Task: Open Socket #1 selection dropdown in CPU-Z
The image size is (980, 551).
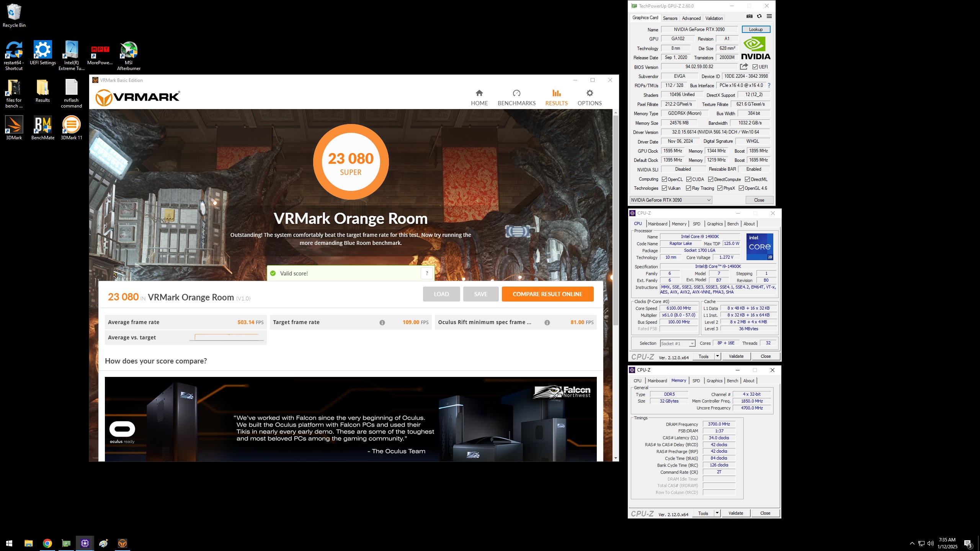Action: (678, 343)
